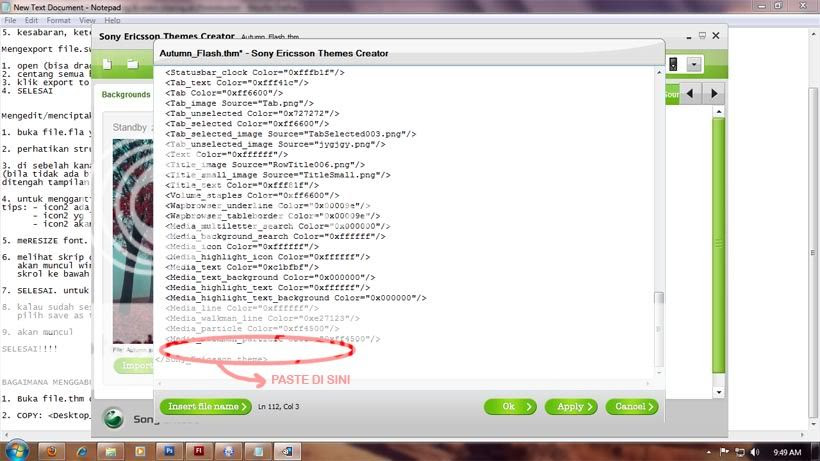Click the Tab_selected_image Source line
820x461 pixels.
click(x=291, y=134)
